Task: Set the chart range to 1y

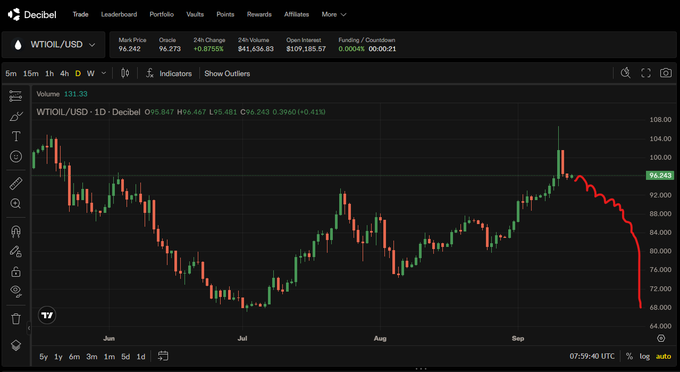Action: coord(58,356)
